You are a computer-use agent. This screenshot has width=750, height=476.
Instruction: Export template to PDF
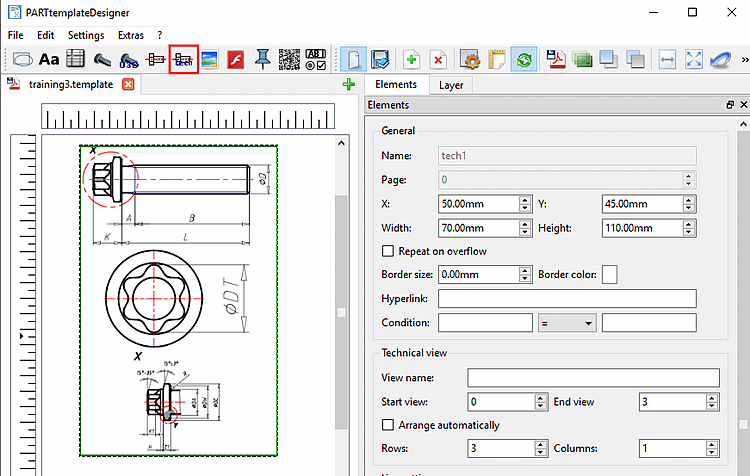tap(557, 60)
